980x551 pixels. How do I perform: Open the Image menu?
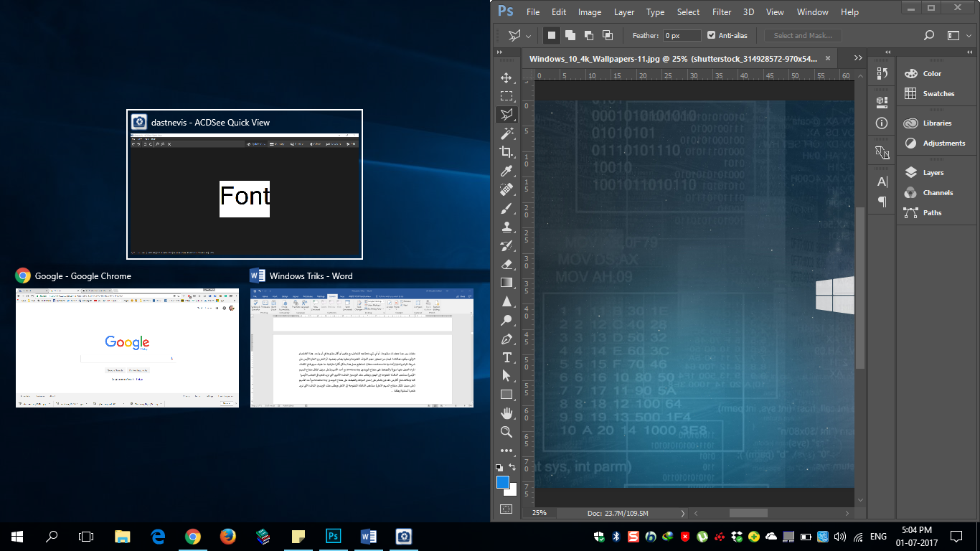590,12
